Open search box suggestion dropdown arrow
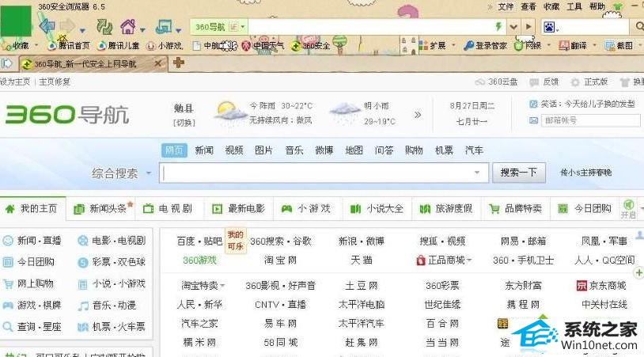Viewport: 644px width, 357px height. tap(477, 173)
